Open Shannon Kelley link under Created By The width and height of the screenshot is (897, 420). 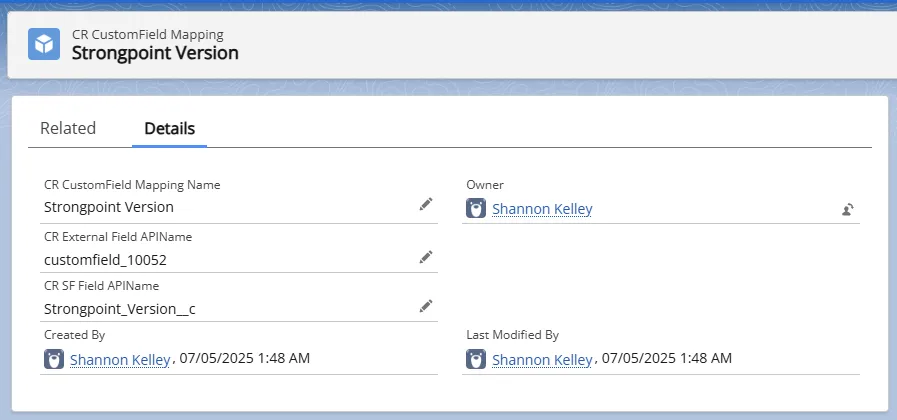(120, 360)
